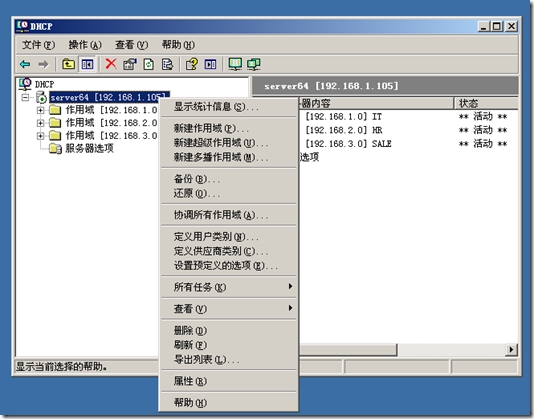Viewport: 534px width, 419px height.
Task: Open the 查看(V) menu in menu bar
Action: (x=131, y=45)
